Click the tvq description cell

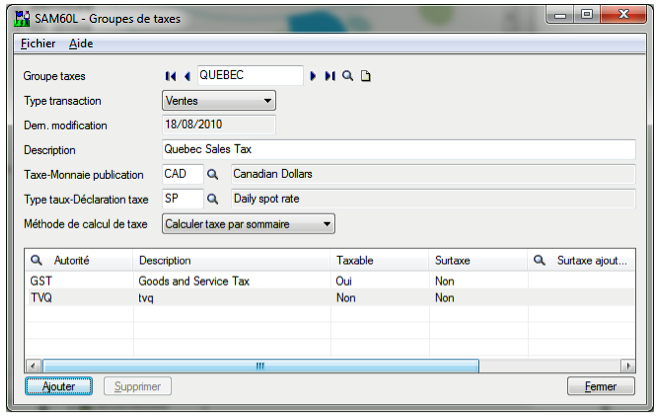232,298
